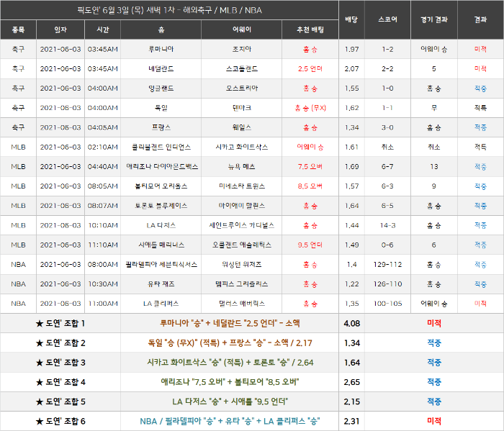Click 2.31 odds for 조합 6
Image resolution: width=504 pixels, height=431 pixels.
(351, 422)
